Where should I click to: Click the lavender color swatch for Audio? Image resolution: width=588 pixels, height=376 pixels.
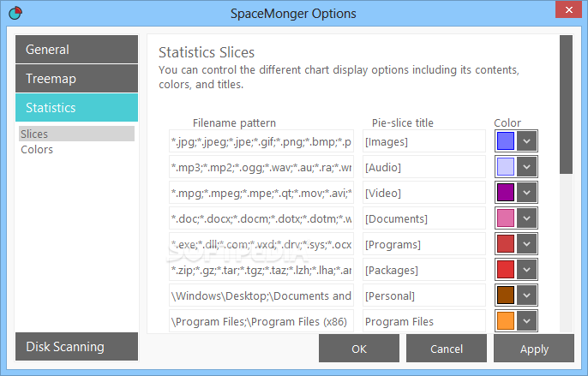[506, 166]
